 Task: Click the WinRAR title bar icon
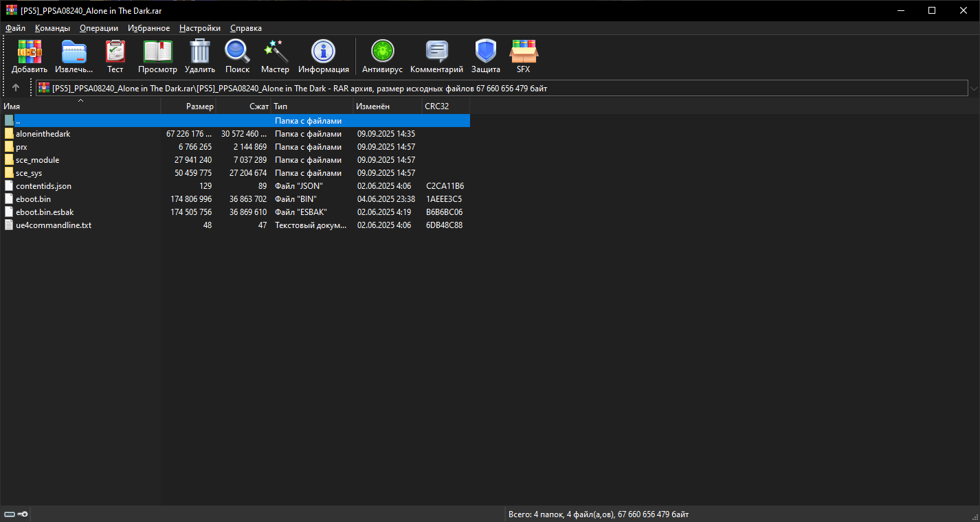(x=11, y=10)
